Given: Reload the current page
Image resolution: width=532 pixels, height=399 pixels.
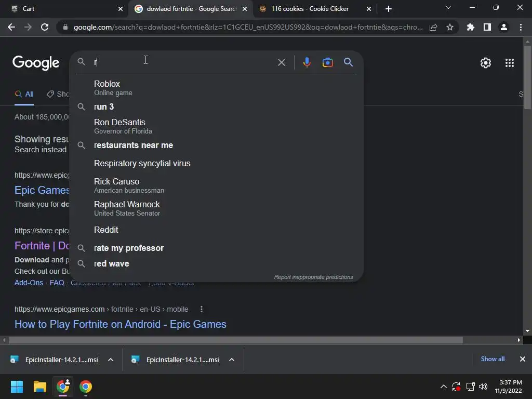Looking at the screenshot, I should 45,27.
